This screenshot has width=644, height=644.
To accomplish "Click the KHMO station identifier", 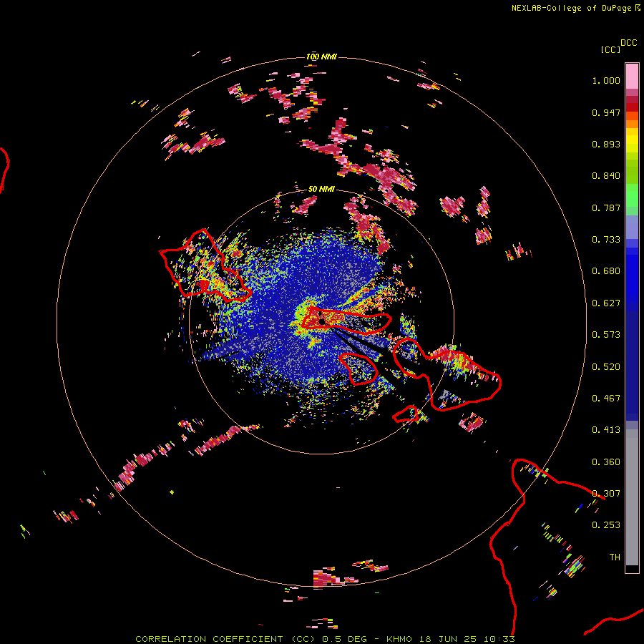I will click(399, 639).
